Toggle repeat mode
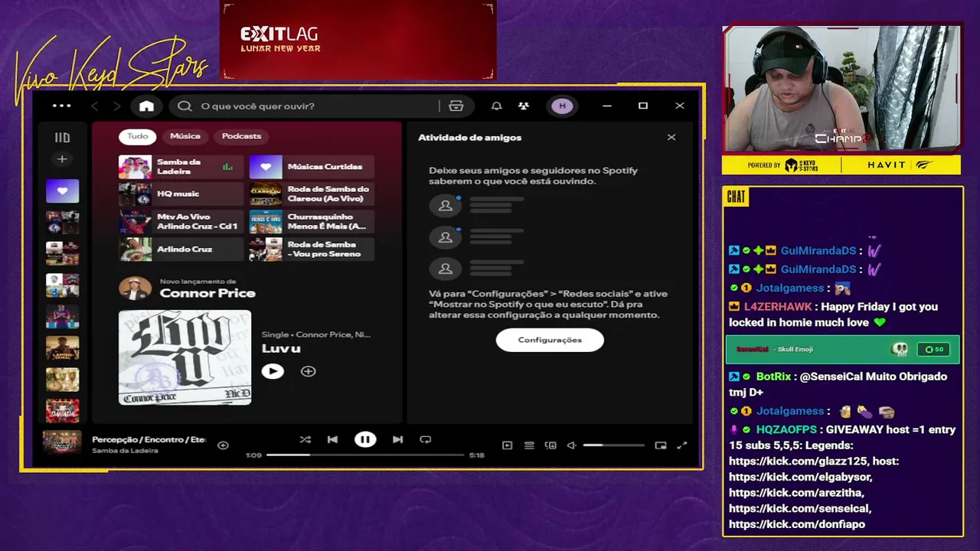Viewport: 980px width, 551px height. 426,439
